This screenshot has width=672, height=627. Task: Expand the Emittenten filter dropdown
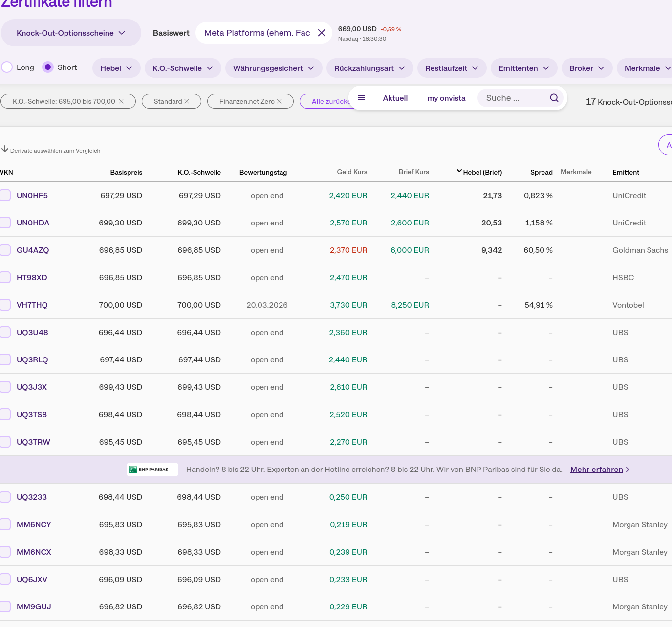point(524,68)
